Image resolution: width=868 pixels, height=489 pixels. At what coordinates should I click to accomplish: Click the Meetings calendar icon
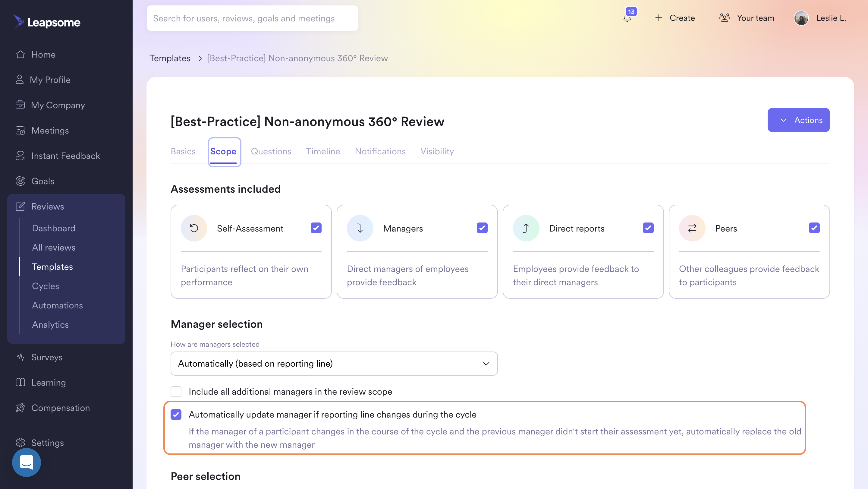20,130
